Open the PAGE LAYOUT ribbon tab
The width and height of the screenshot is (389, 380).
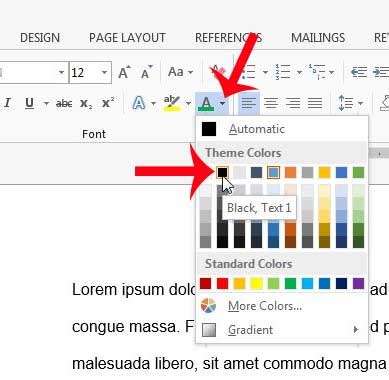click(127, 38)
